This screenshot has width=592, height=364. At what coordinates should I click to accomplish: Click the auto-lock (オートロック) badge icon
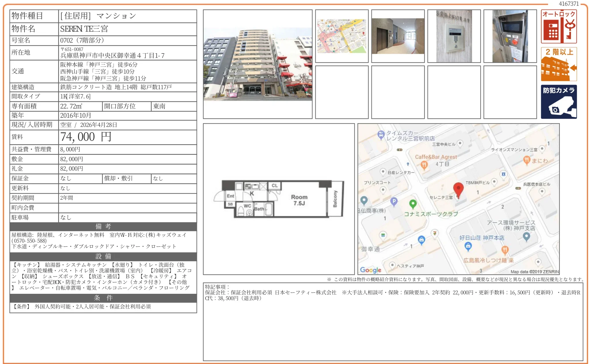[x=559, y=26]
